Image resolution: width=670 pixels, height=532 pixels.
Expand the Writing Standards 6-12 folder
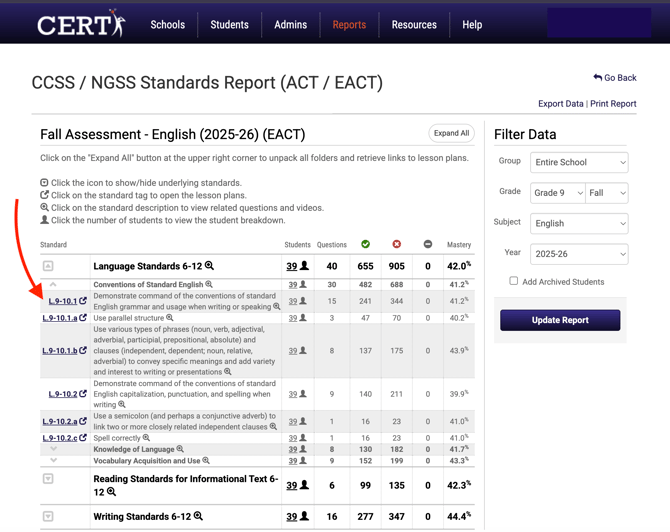48,516
